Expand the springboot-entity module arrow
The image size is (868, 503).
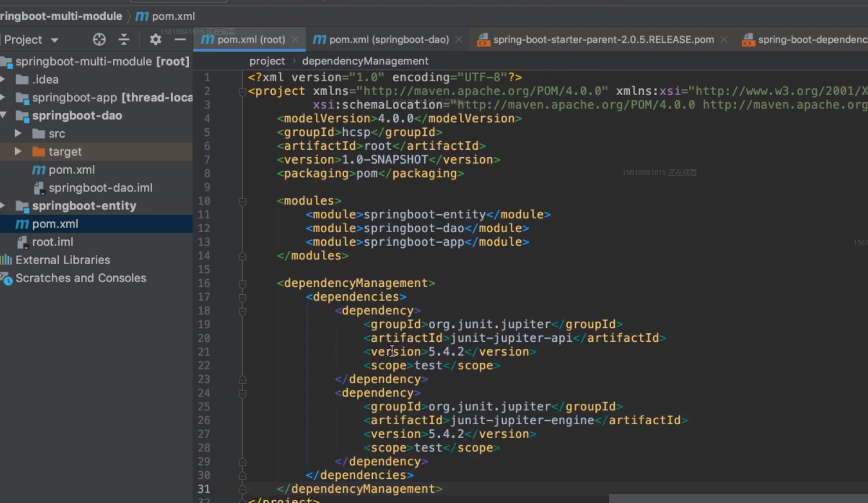click(3, 206)
